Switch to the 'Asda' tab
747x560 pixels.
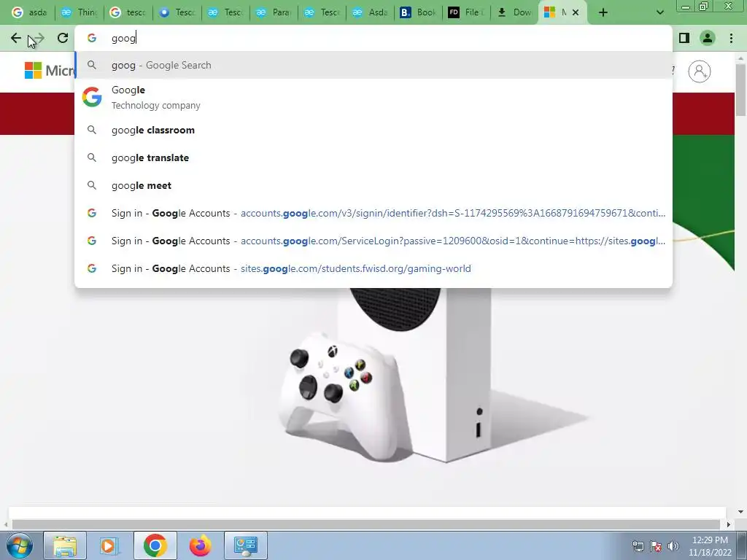pyautogui.click(x=370, y=12)
